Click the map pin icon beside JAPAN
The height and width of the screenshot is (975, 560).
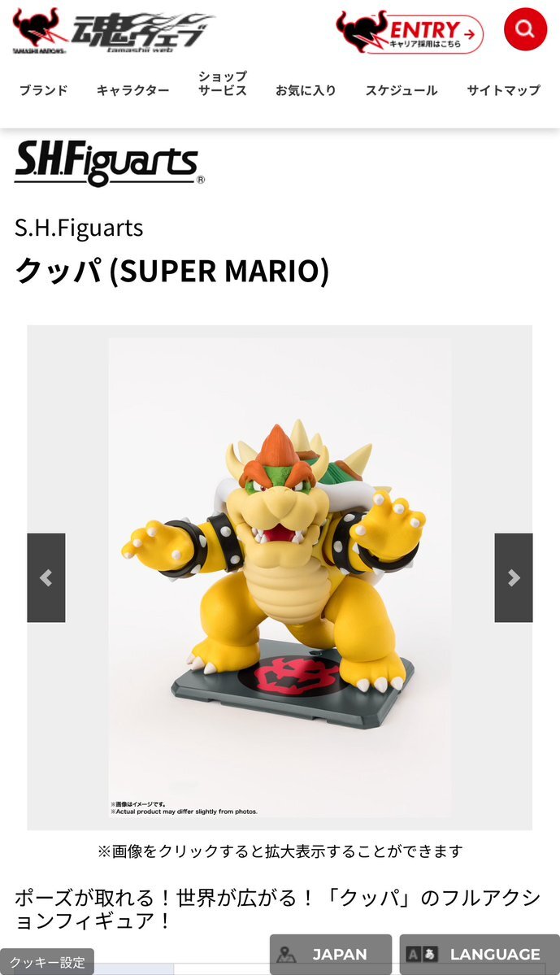[287, 955]
